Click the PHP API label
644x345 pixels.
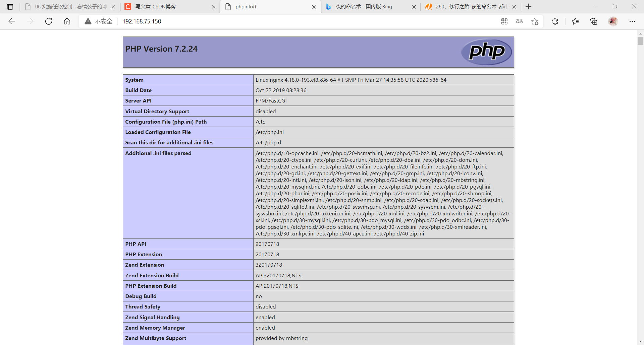pos(136,244)
